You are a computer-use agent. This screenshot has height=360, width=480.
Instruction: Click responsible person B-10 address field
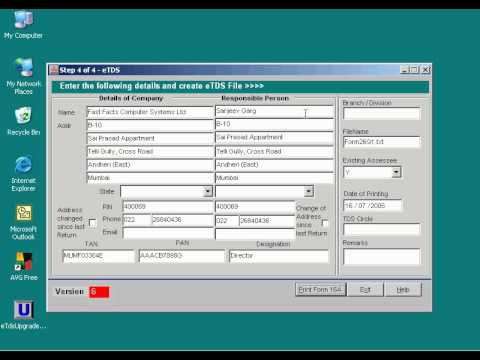coord(274,124)
